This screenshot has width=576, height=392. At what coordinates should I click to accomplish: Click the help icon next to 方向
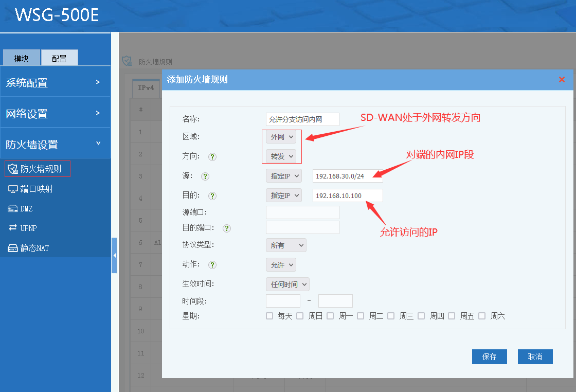(212, 156)
